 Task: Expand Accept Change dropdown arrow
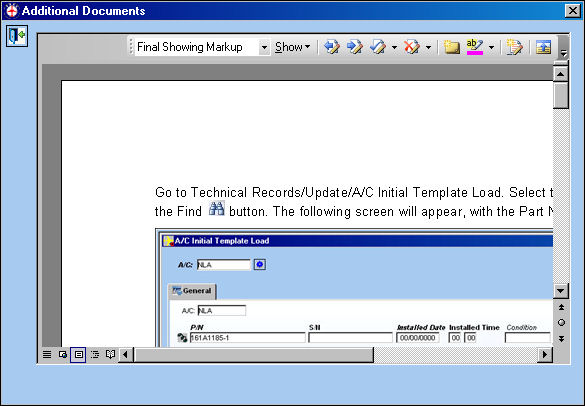pyautogui.click(x=394, y=47)
